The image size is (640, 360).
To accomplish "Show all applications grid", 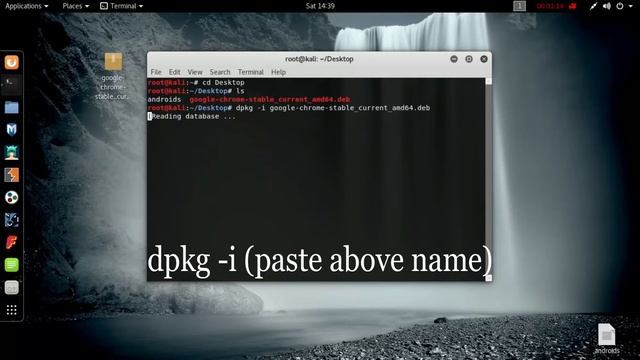I will pyautogui.click(x=11, y=310).
